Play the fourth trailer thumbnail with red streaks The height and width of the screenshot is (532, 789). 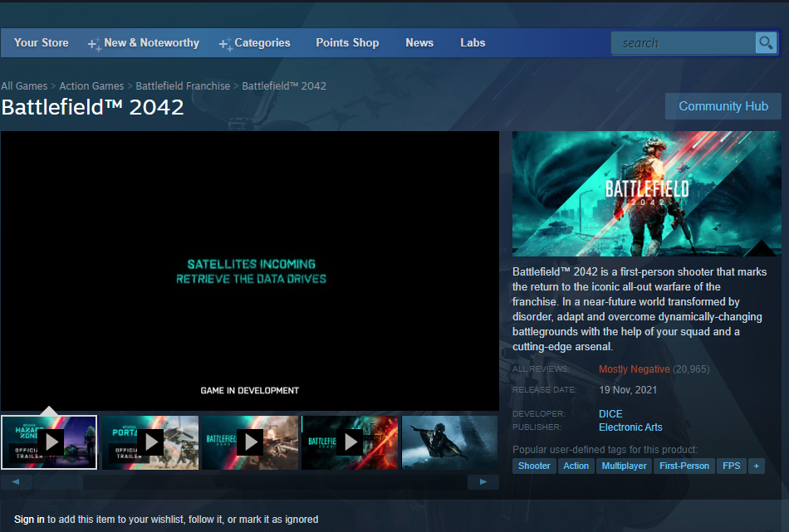(x=350, y=442)
